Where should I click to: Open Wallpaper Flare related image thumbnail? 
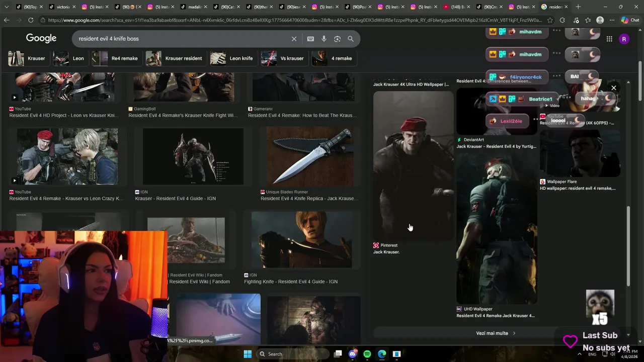580,153
